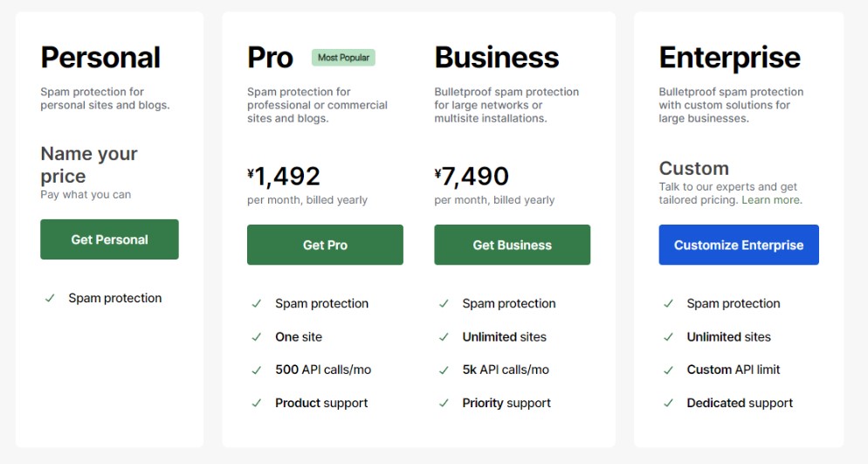This screenshot has width=868, height=464.
Task: Click checkmark next to Priority support
Action: point(444,403)
